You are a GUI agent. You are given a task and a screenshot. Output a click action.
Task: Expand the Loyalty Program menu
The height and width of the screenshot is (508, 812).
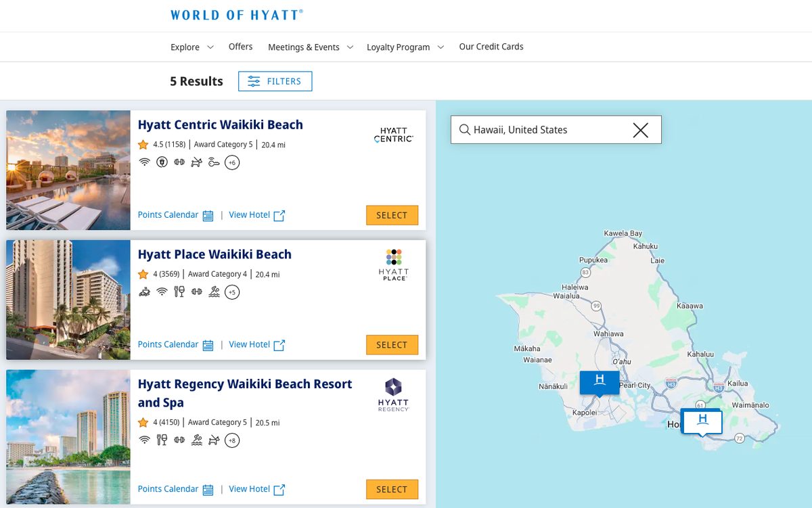coord(405,47)
